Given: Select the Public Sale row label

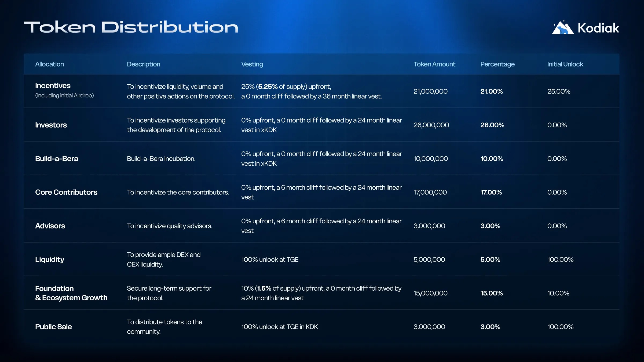Looking at the screenshot, I should (53, 327).
